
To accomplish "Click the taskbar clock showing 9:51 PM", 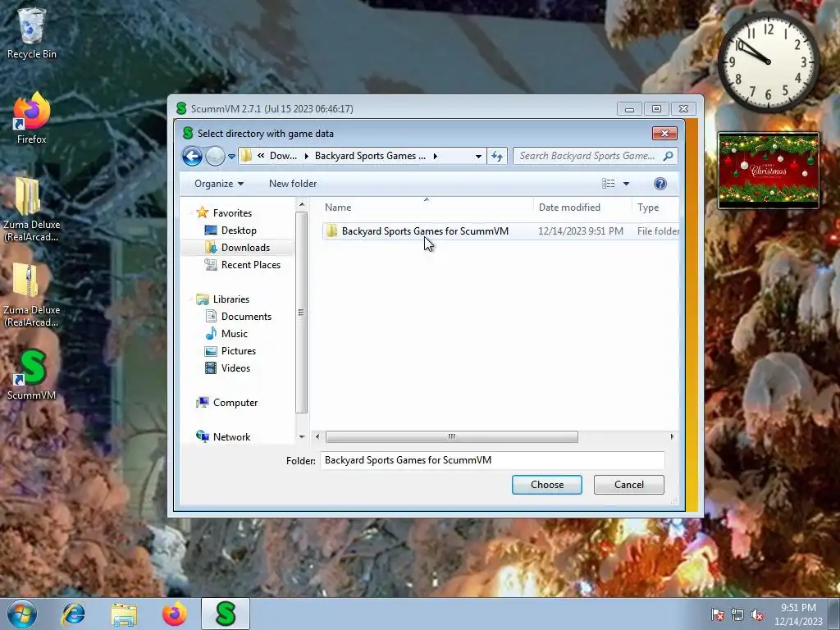I will tap(798, 614).
